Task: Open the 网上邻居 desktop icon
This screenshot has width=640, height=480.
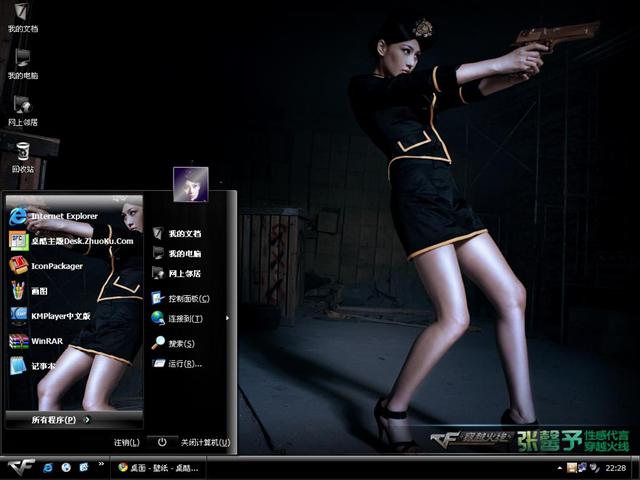Action: (x=21, y=109)
